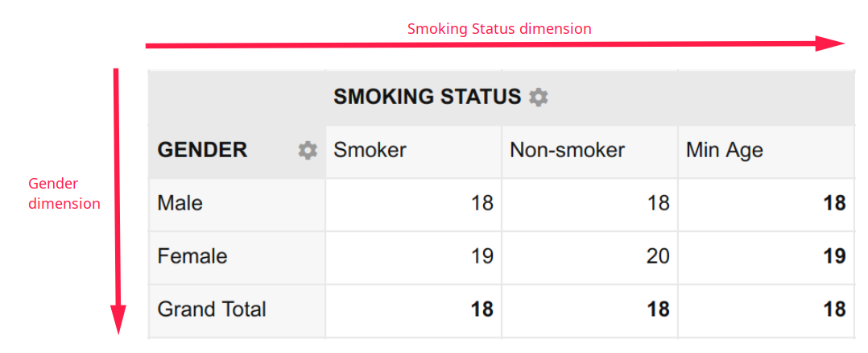This screenshot has width=868, height=353.
Task: Open the Smoking Status gear settings
Action: pos(538,98)
